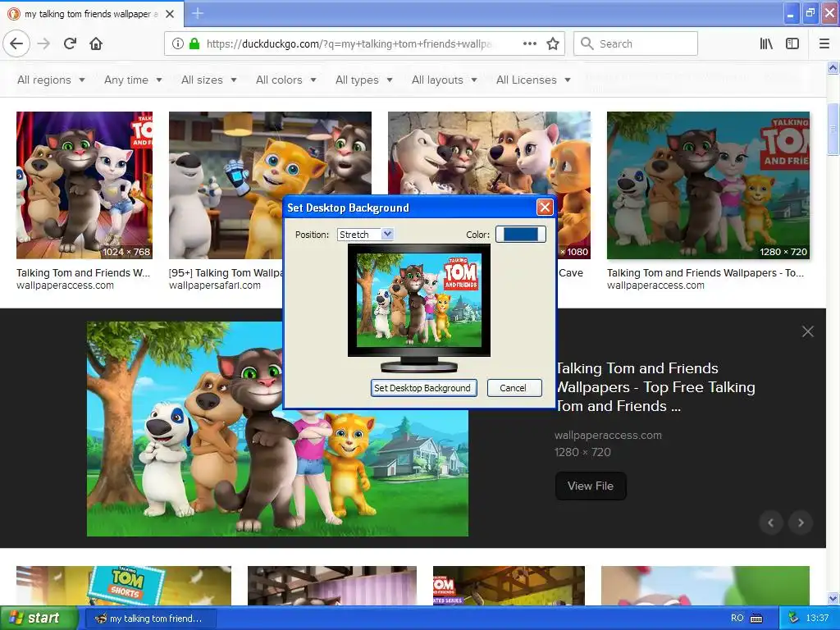The width and height of the screenshot is (840, 630).
Task: Pick the background Color swatch
Action: click(x=521, y=234)
